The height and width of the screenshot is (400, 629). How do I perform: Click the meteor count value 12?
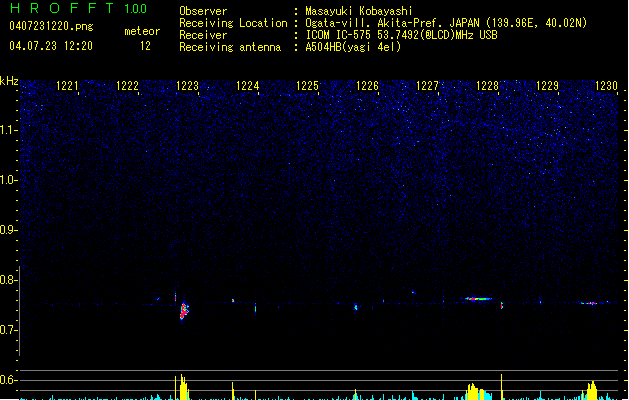tap(145, 46)
